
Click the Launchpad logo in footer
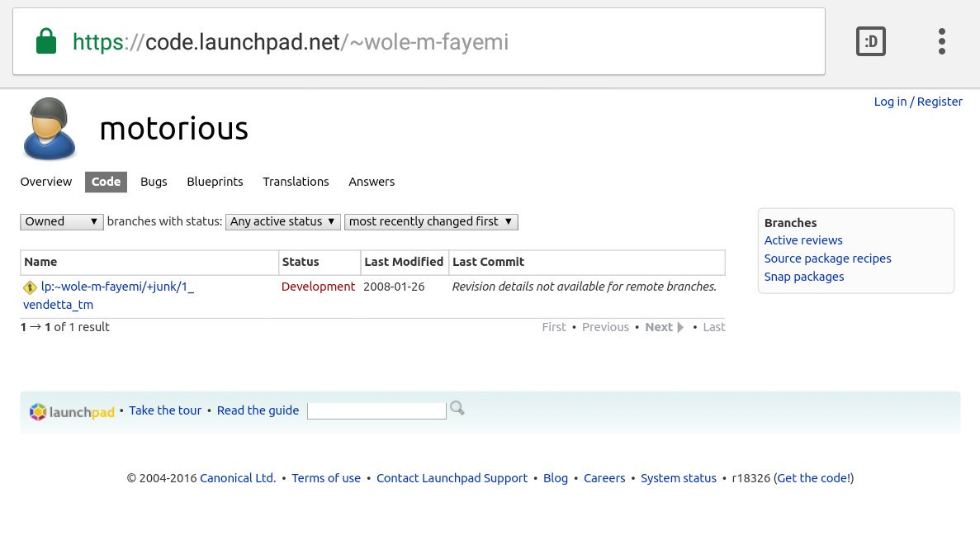pos(72,411)
